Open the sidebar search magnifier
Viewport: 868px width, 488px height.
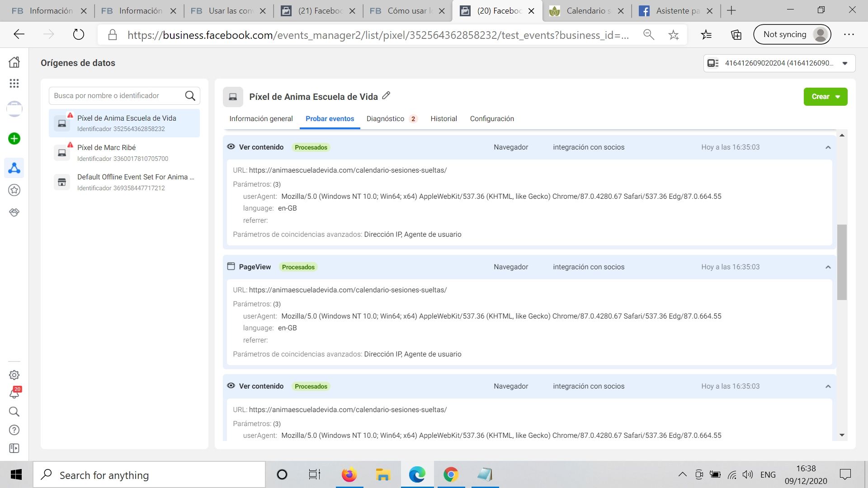click(x=14, y=412)
